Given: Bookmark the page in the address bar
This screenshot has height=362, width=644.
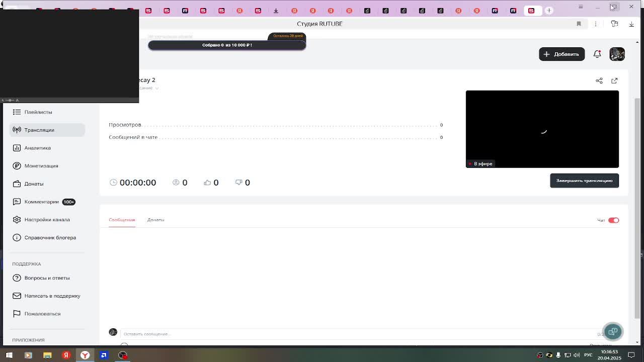Looking at the screenshot, I should point(579,24).
